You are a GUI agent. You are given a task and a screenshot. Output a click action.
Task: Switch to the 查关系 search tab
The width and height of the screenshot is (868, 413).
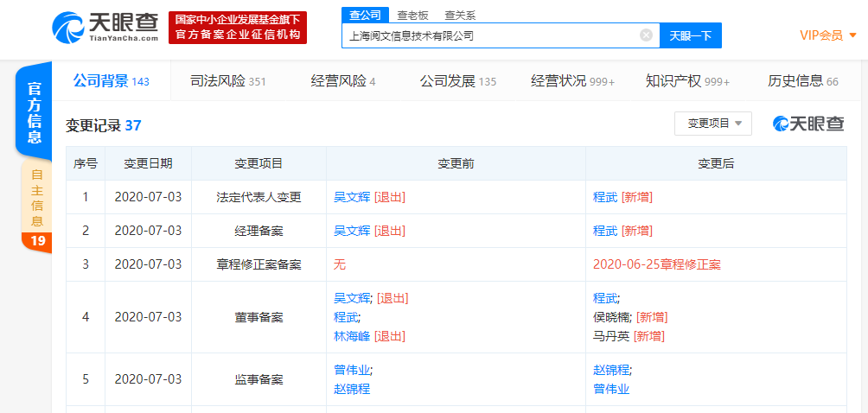point(459,15)
